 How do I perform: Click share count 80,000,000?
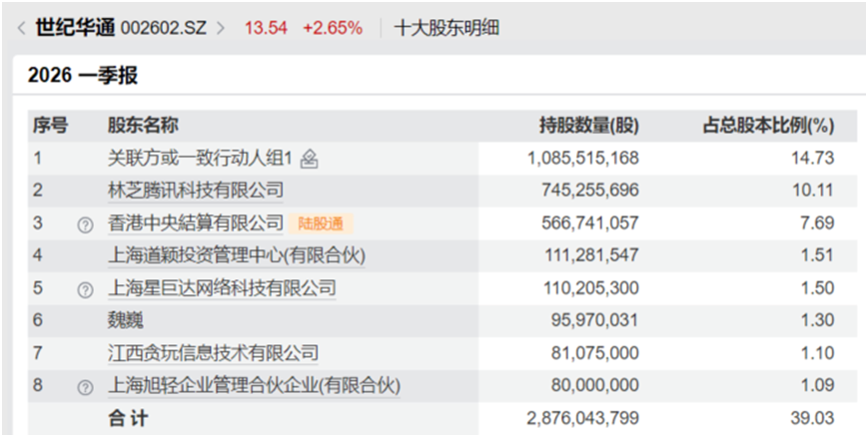click(595, 385)
